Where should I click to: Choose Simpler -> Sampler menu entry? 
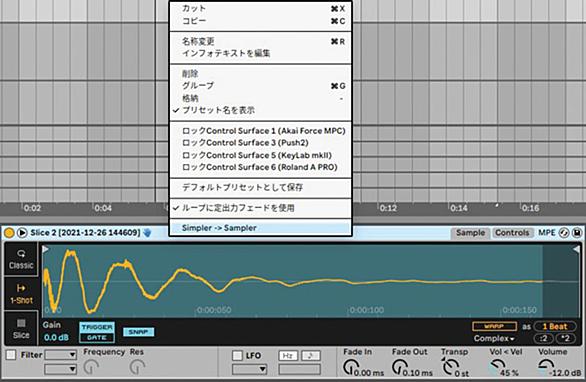[260, 228]
